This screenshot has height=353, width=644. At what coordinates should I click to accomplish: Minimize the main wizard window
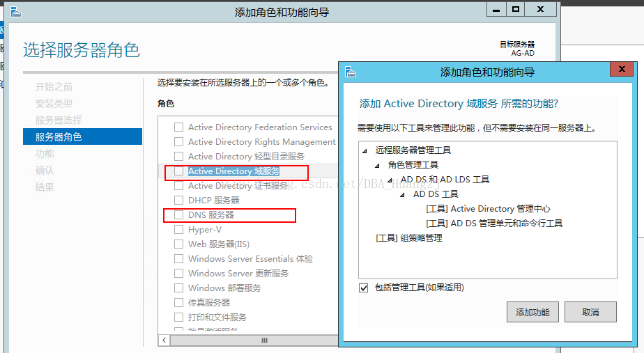496,9
